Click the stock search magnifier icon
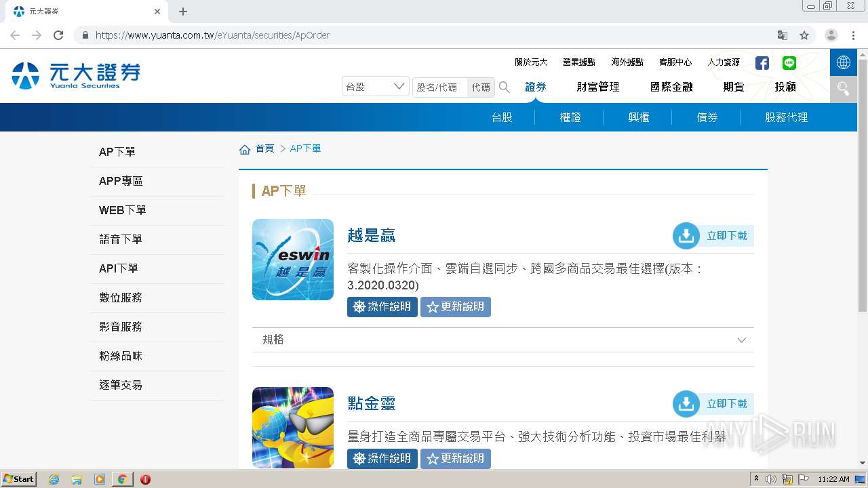This screenshot has height=488, width=868. 505,87
